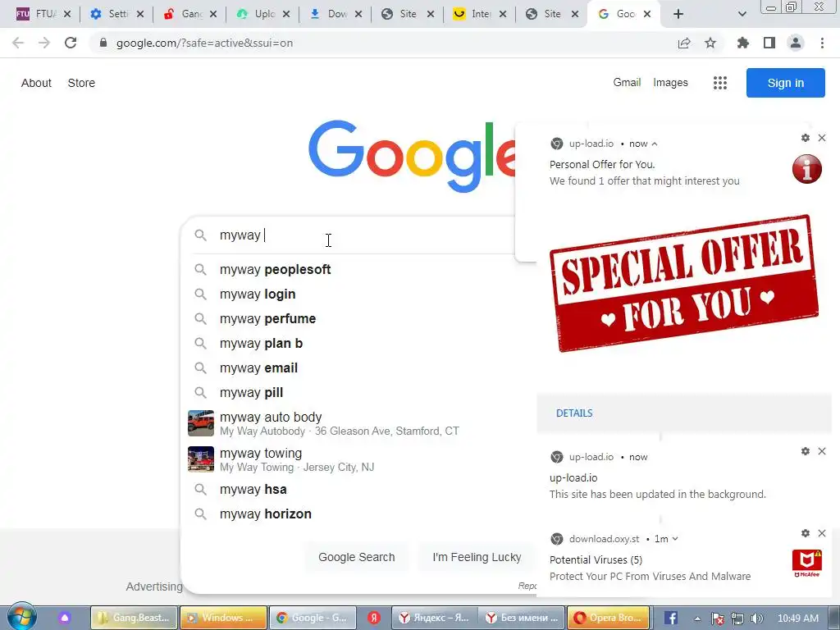The height and width of the screenshot is (630, 840).
Task: Bookmark this page with the star icon
Action: click(710, 43)
